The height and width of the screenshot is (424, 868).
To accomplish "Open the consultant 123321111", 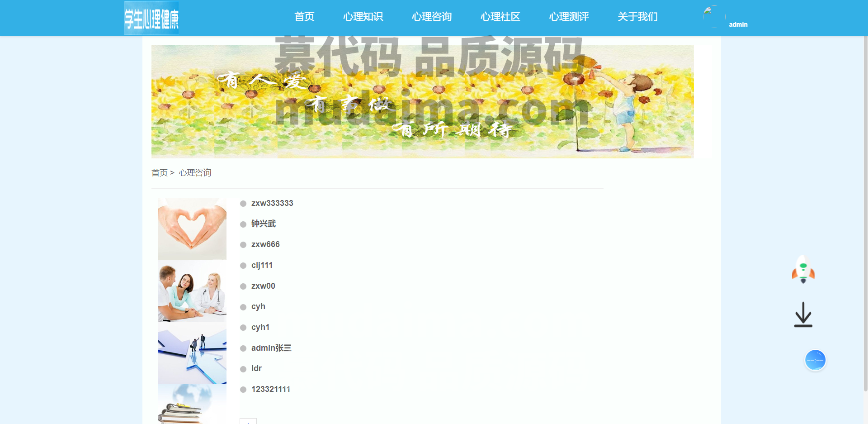I will [271, 389].
